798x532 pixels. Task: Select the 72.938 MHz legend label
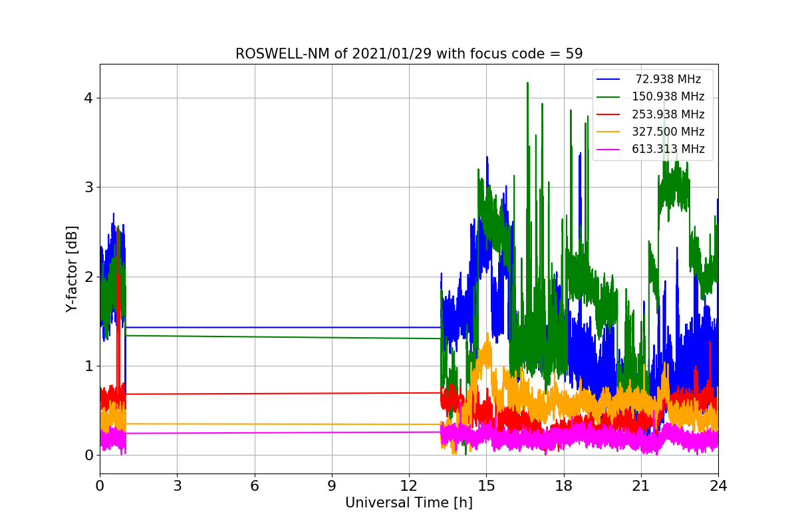(668, 79)
